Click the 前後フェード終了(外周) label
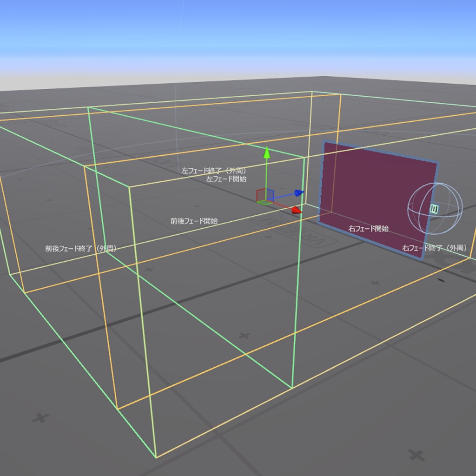Screen dimensions: 476x476 click(81, 248)
